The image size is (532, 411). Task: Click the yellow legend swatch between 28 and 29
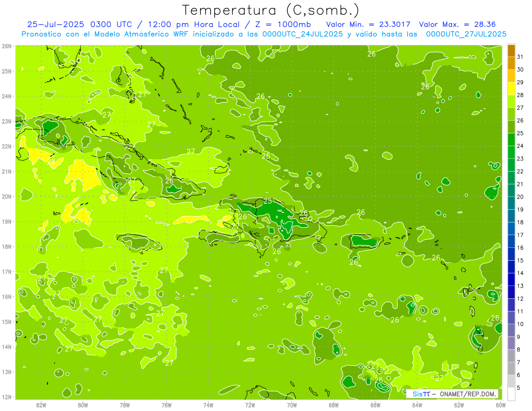coord(511,89)
